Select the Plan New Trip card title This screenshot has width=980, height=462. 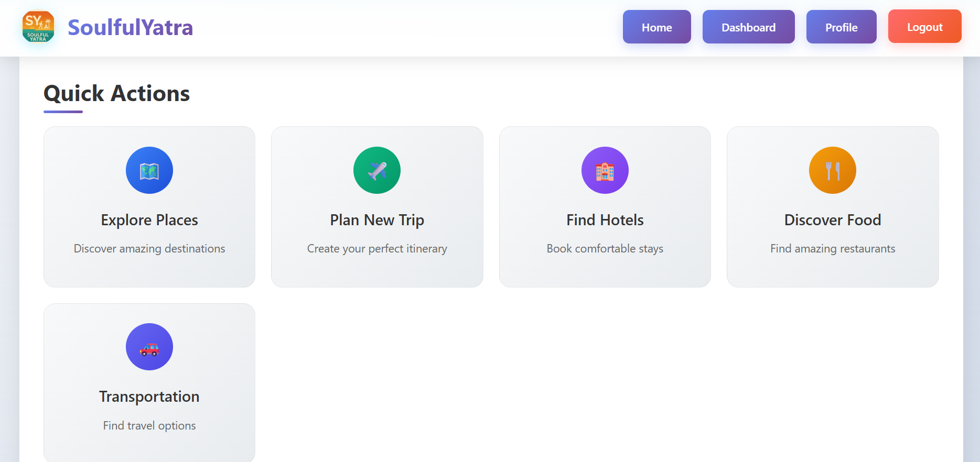(377, 220)
